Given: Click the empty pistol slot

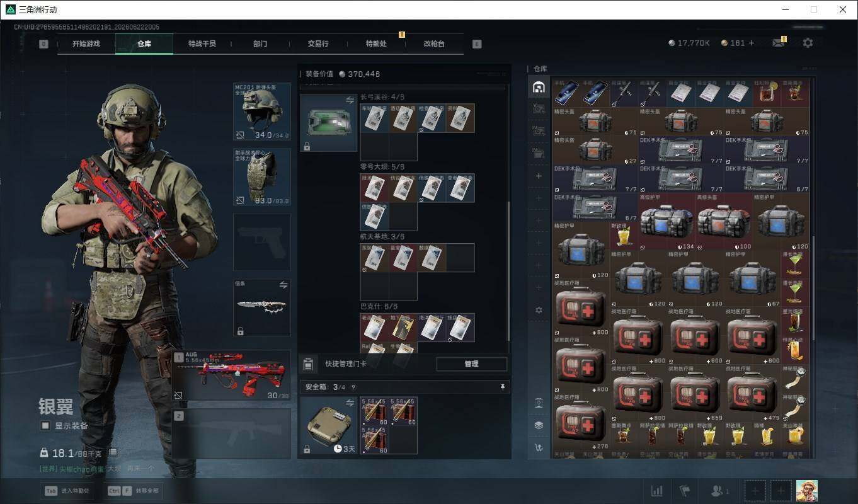Looking at the screenshot, I should [262, 242].
